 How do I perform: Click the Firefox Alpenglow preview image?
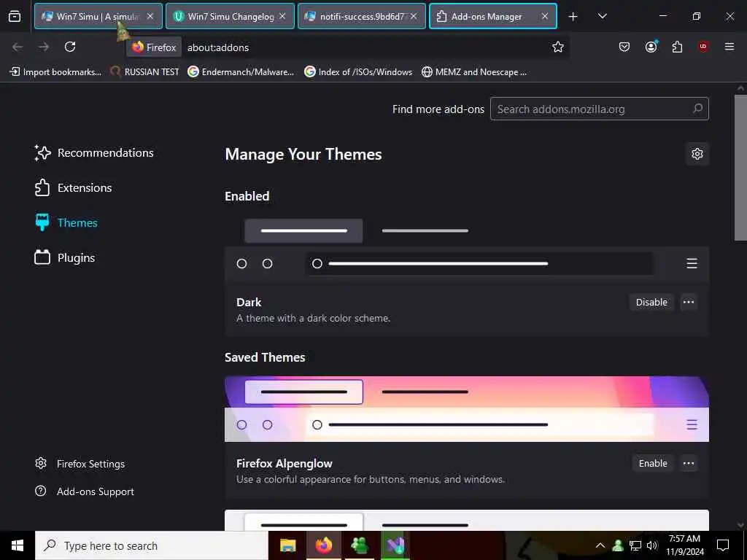pos(467,409)
